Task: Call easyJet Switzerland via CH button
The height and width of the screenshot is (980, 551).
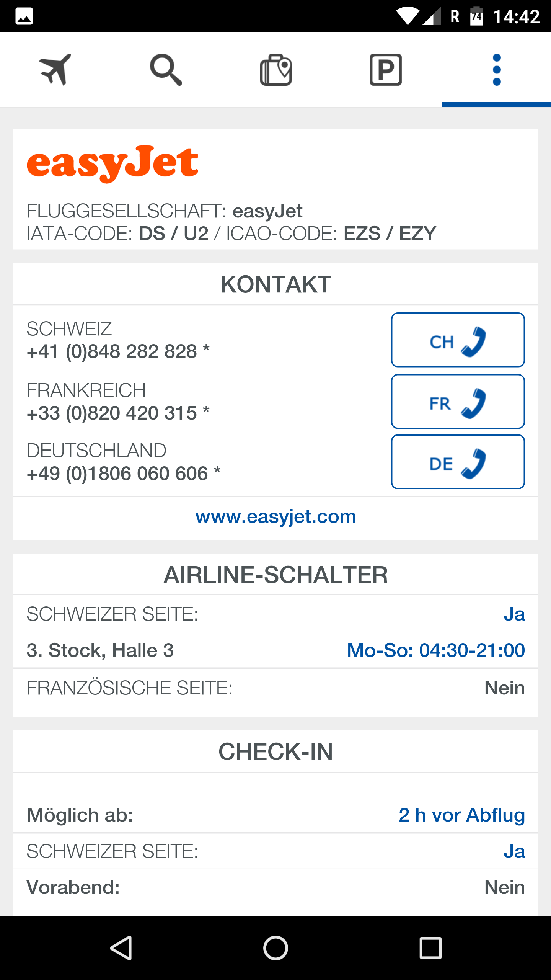Action: (x=458, y=340)
